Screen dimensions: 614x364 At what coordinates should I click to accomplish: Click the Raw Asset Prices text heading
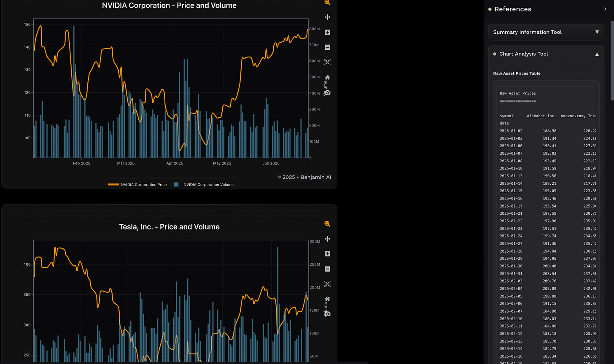coord(518,94)
